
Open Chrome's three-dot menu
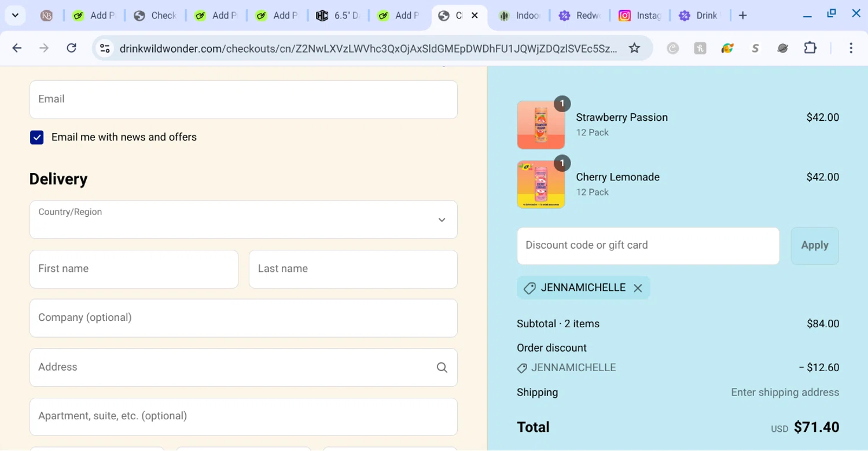coord(851,49)
